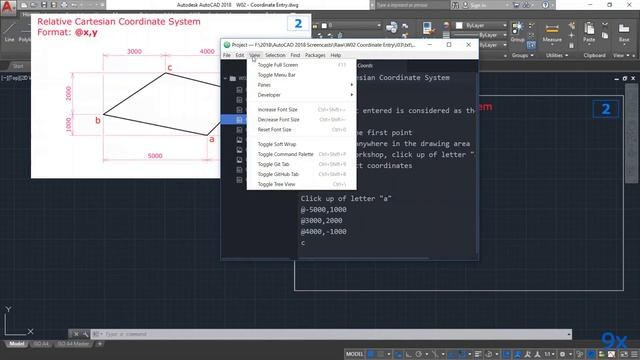Image resolution: width=640 pixels, height=360 pixels.
Task: Switch to the Model layout tab
Action: 17,344
